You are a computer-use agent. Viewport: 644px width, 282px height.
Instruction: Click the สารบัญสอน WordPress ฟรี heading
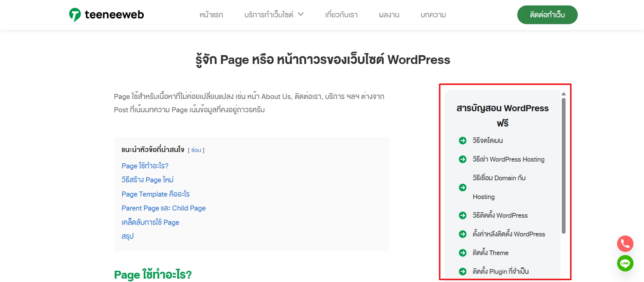(x=502, y=115)
